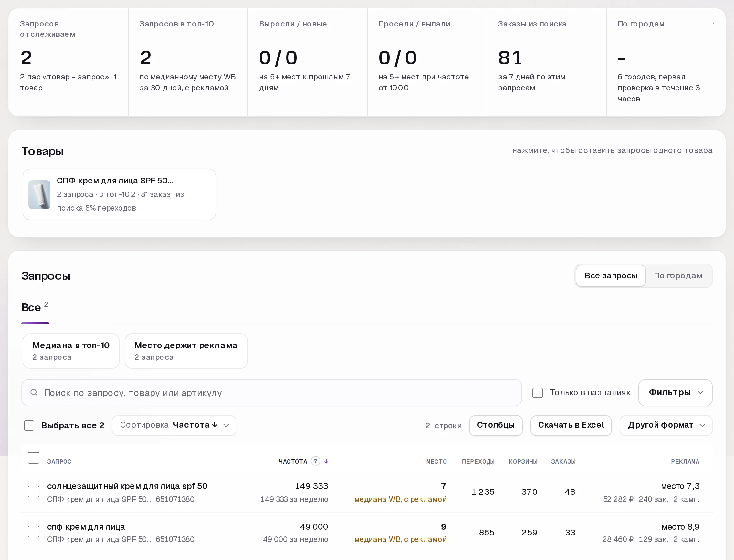734x560 pixels.
Task: Click the question mark next to ЧАСТОТА
Action: coord(315,461)
